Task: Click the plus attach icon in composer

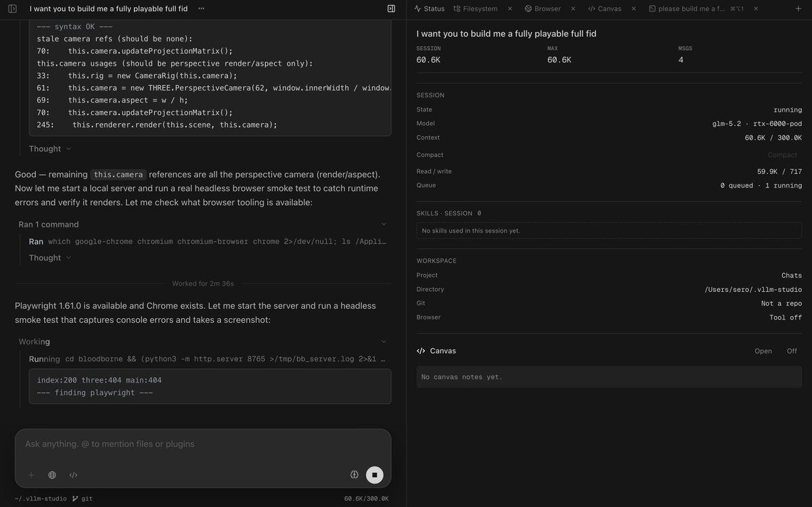Action: (31, 475)
